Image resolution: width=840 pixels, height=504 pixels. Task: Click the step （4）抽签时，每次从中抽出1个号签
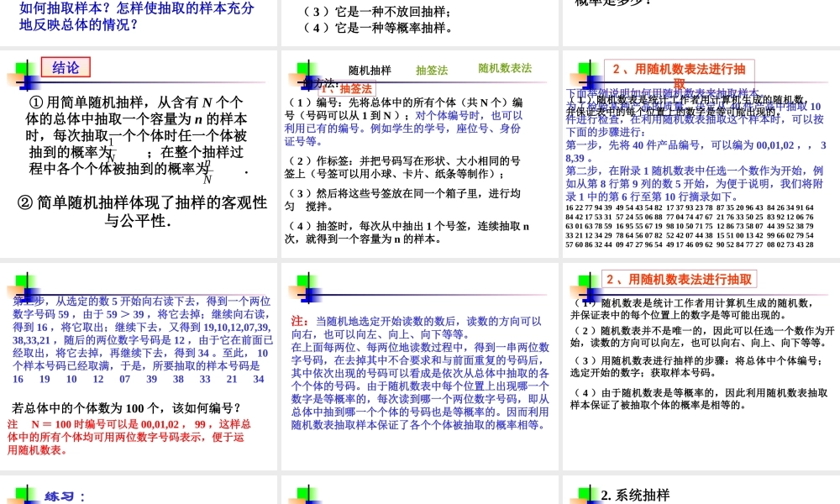[407, 233]
